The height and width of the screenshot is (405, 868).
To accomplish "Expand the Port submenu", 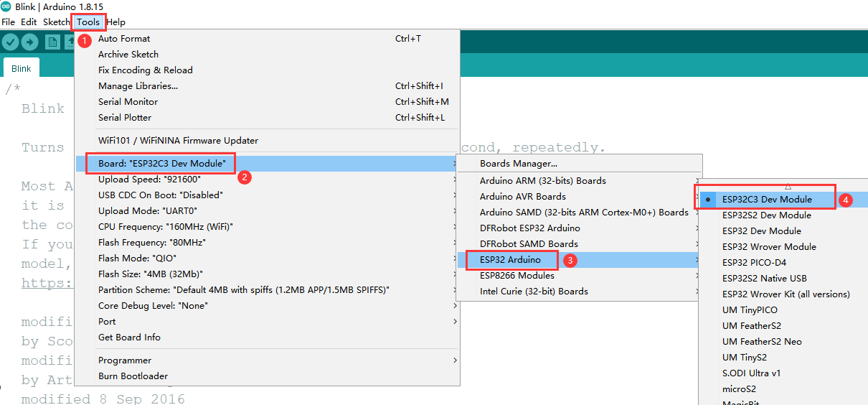I will coord(266,322).
